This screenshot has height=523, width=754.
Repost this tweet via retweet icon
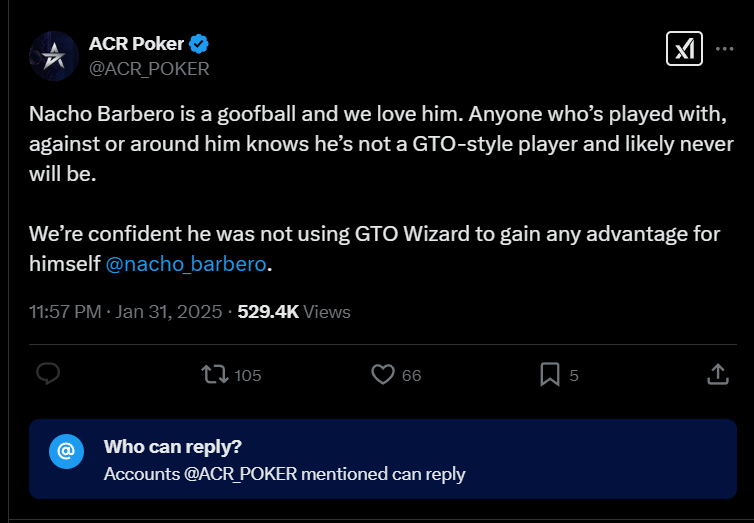214,375
